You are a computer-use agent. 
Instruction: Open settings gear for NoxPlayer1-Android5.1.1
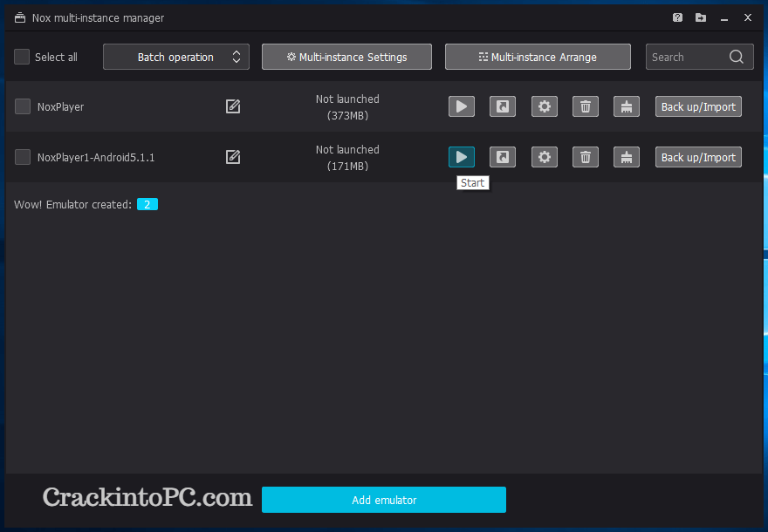click(545, 157)
